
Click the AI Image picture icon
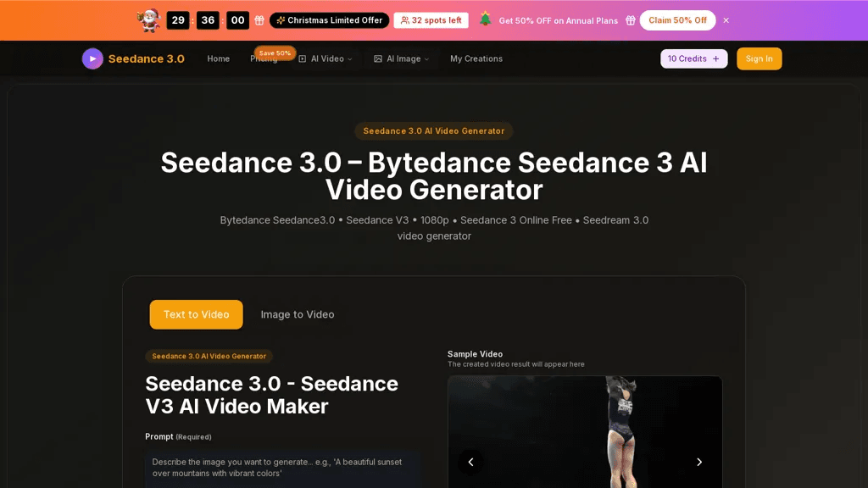click(x=377, y=58)
